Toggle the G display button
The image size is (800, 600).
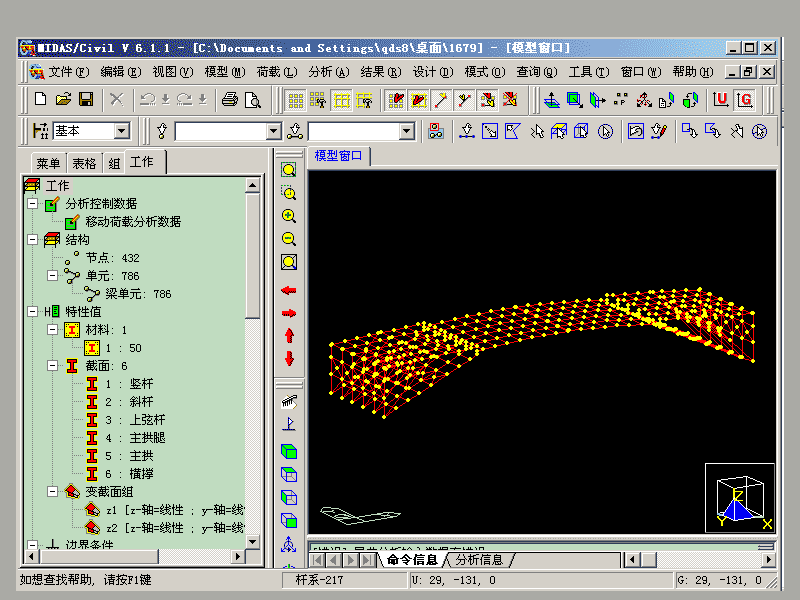pos(744,99)
